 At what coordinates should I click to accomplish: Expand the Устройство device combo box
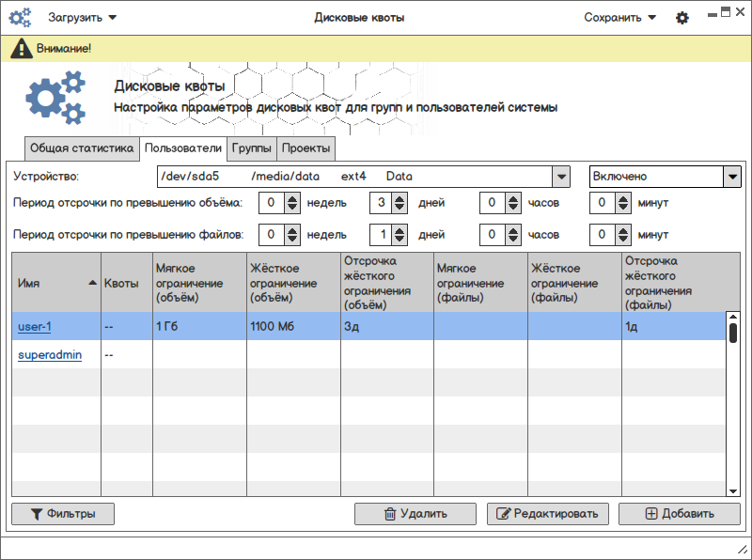tap(560, 177)
